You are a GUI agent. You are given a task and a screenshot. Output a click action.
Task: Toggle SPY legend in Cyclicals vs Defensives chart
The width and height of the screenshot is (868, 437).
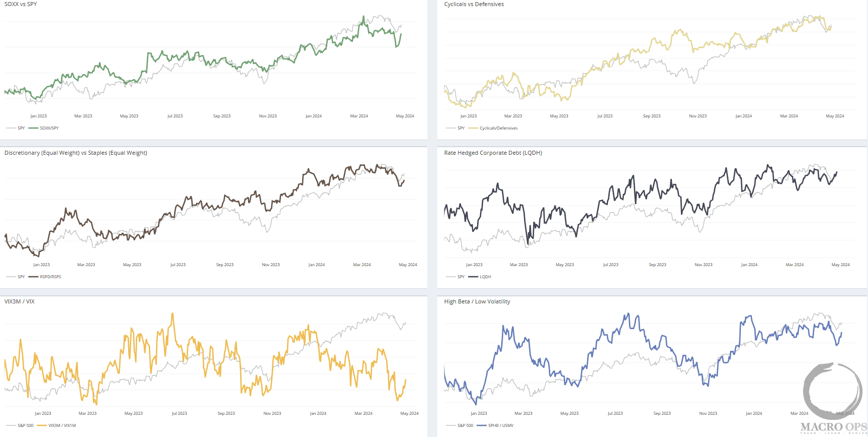(460, 128)
